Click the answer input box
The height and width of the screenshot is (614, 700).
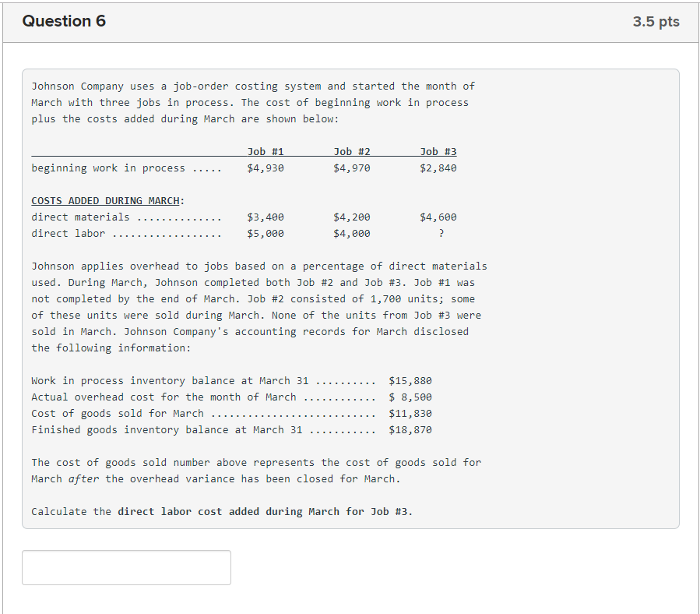(x=126, y=567)
